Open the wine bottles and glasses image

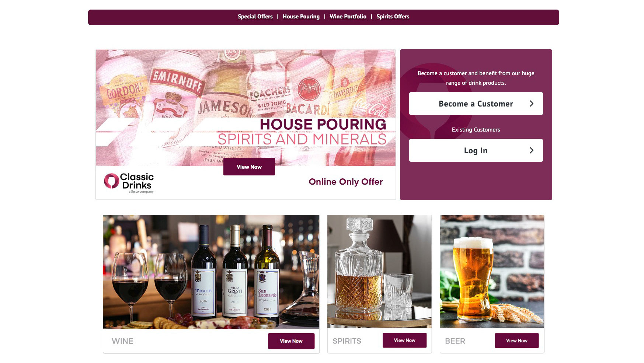coord(211,272)
